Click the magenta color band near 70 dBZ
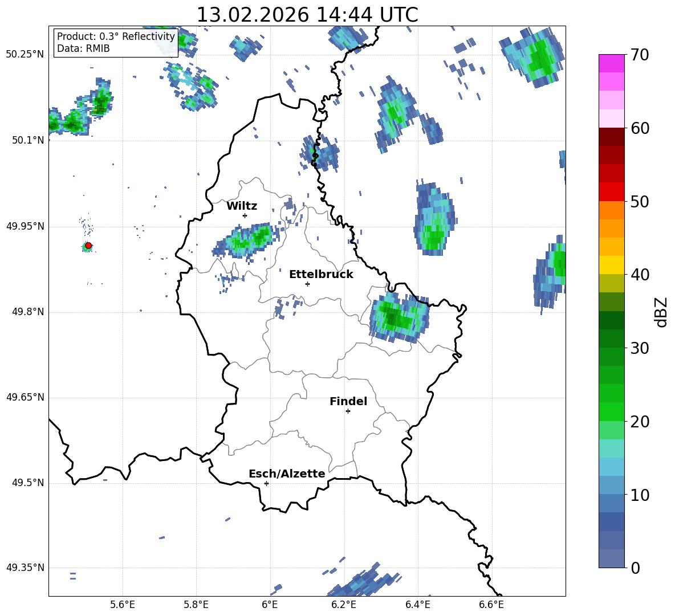675x616 pixels. coord(612,64)
